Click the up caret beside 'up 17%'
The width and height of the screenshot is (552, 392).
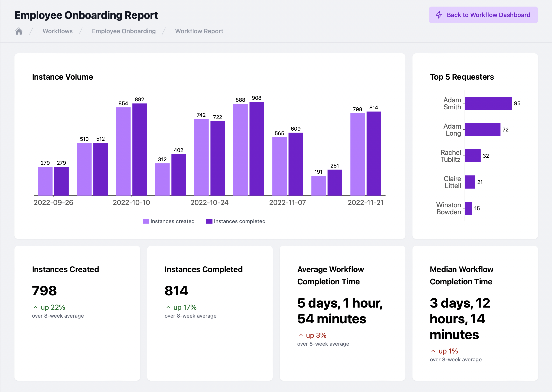(x=168, y=307)
